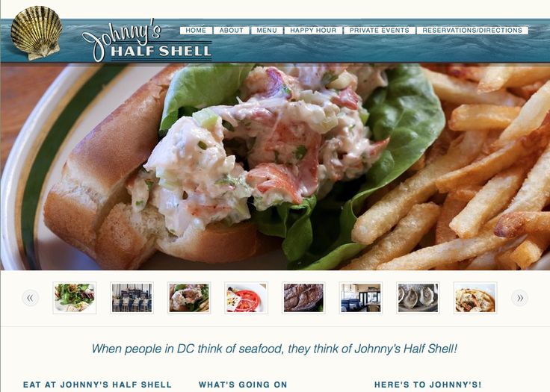Select the lobster roll thumbnail
This screenshot has width=550, height=392.
coord(189,298)
